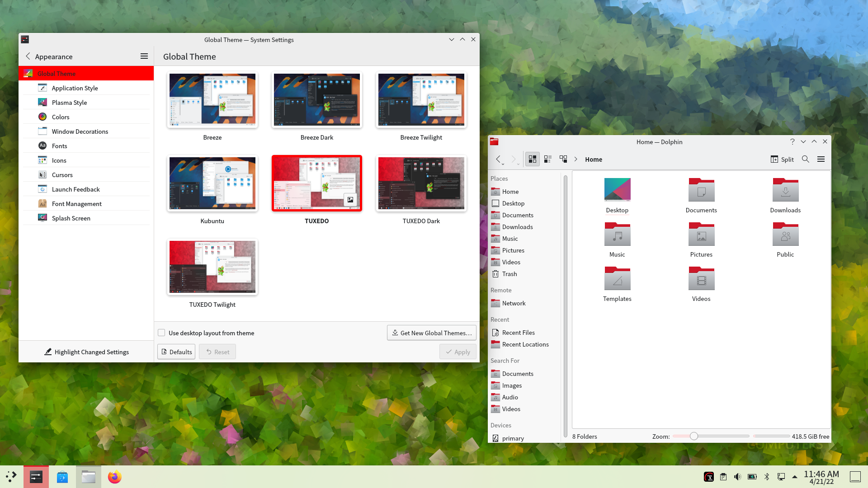Screen dimensions: 868x488
Task: Select the Downloads folder icon in Dolphin
Action: pos(785,189)
